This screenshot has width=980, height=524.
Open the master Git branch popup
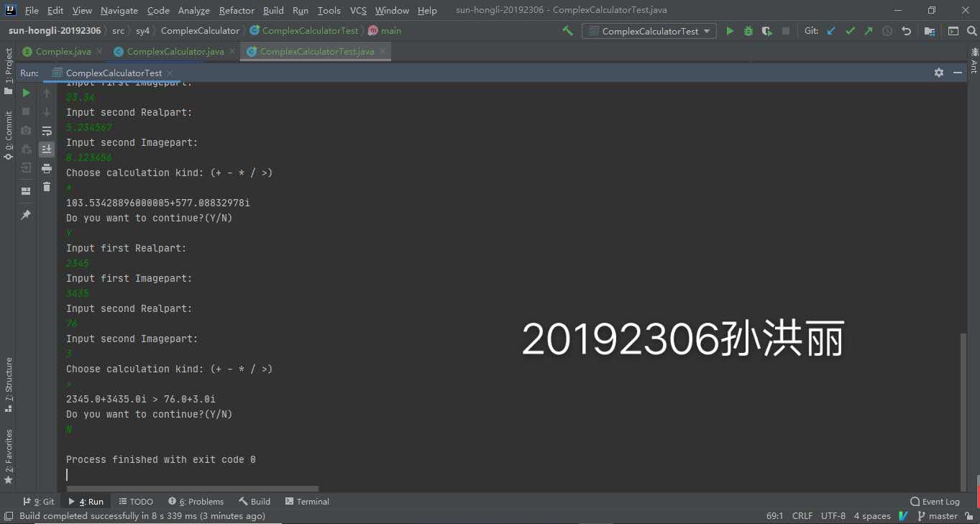click(x=937, y=516)
